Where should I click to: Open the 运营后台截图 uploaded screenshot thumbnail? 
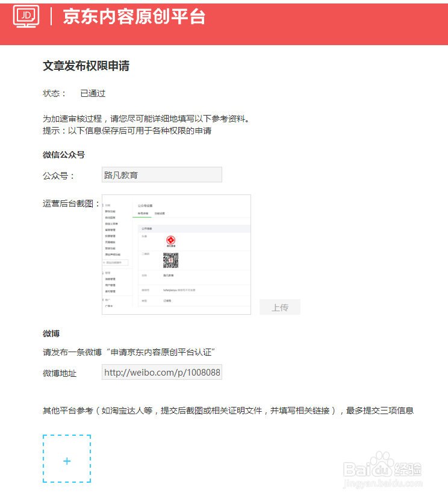point(176,255)
